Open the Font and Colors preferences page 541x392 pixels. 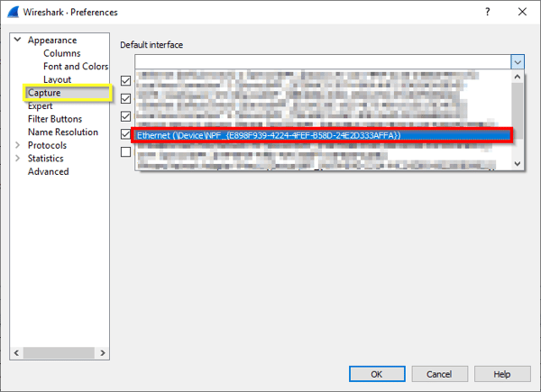[76, 67]
